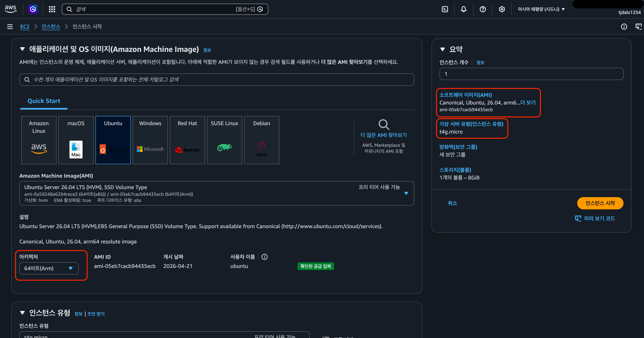
Task: Click the 조언 받기 link
Action: click(x=96, y=314)
